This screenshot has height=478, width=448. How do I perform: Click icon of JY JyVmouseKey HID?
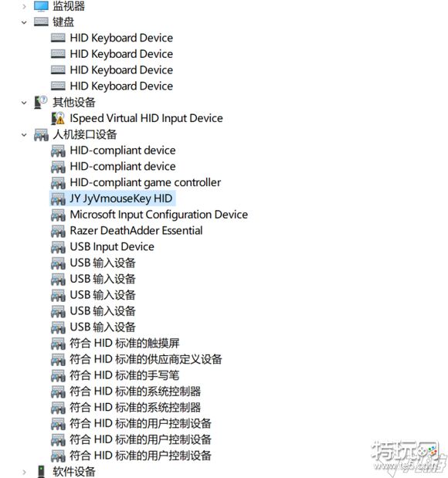[x=58, y=198]
